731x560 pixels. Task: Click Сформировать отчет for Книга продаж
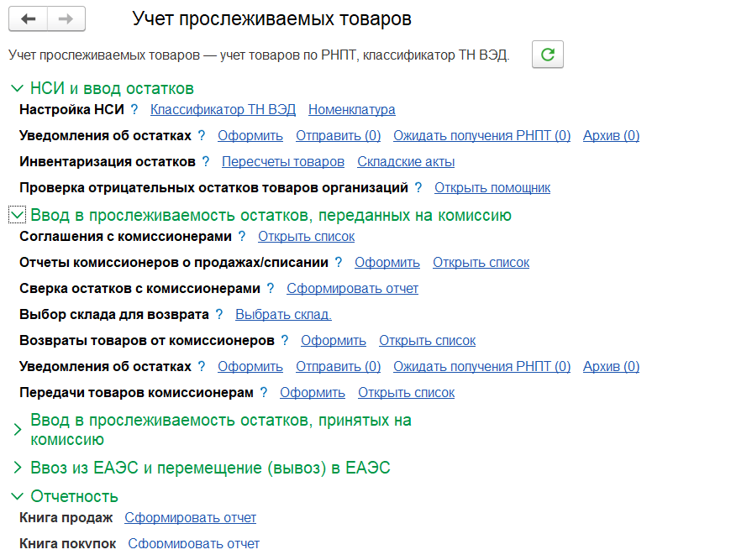[190, 517]
